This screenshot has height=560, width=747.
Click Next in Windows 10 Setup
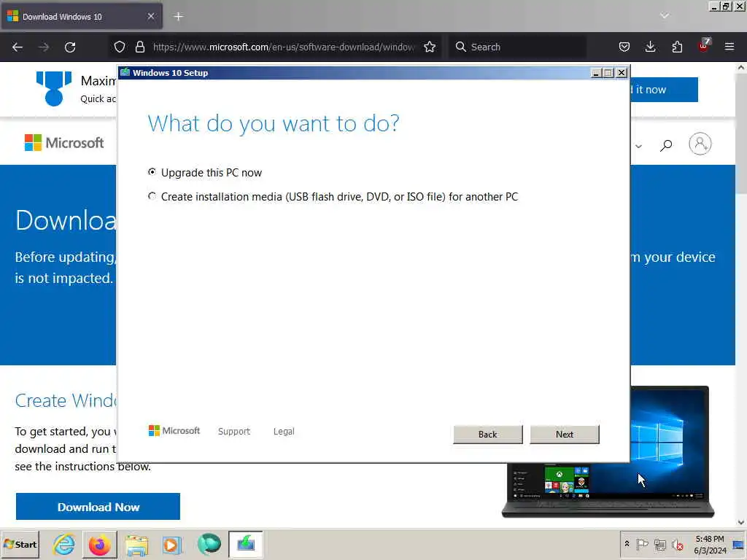pos(565,435)
